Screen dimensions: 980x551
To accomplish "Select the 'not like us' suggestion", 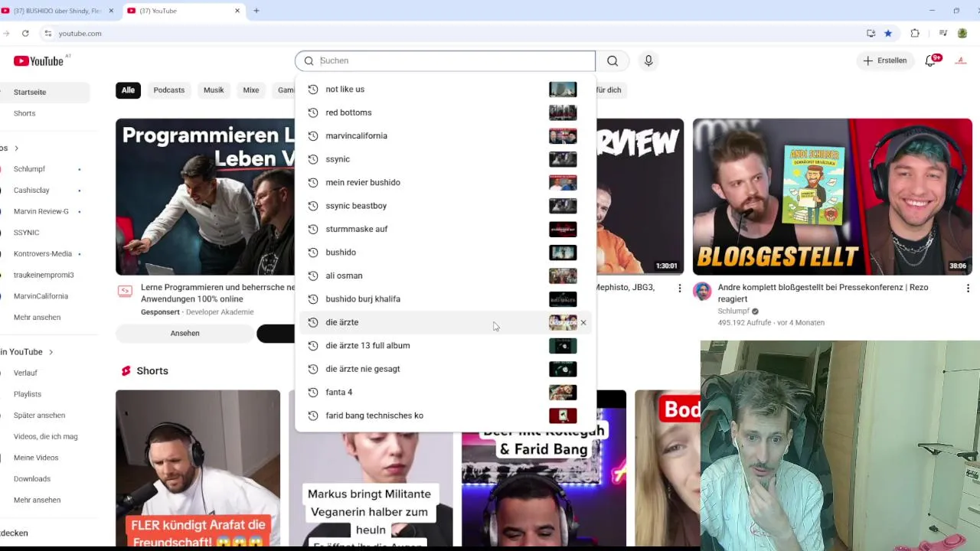I will (x=445, y=90).
